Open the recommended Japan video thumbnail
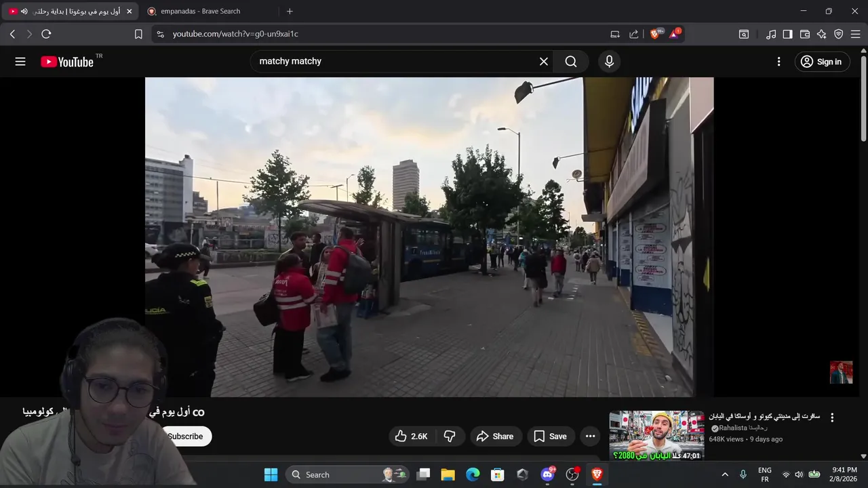 [x=656, y=436]
